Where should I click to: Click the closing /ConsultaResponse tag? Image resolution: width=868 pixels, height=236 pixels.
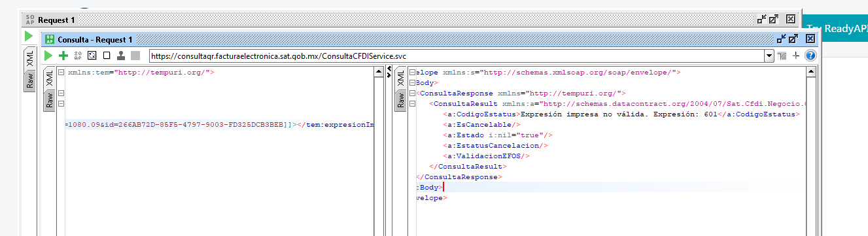459,177
